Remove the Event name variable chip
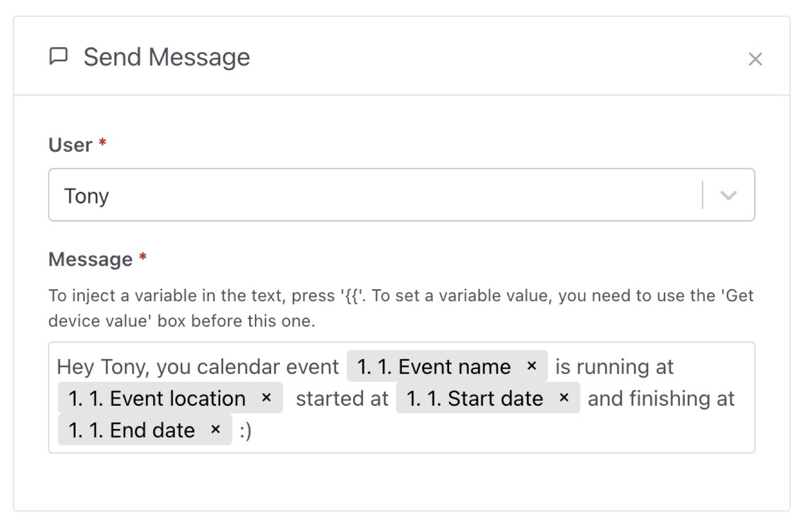The height and width of the screenshot is (532, 812). (532, 366)
